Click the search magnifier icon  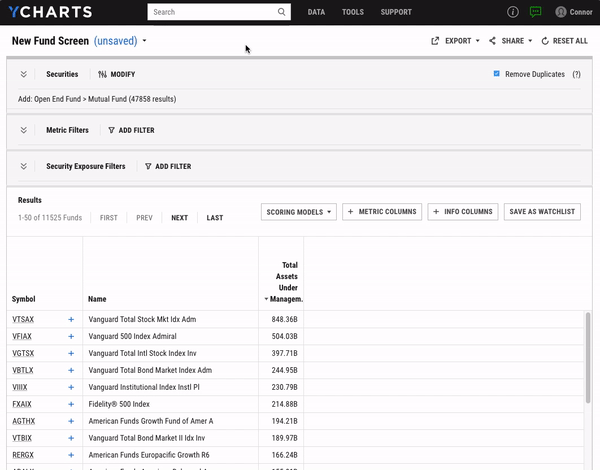point(281,12)
